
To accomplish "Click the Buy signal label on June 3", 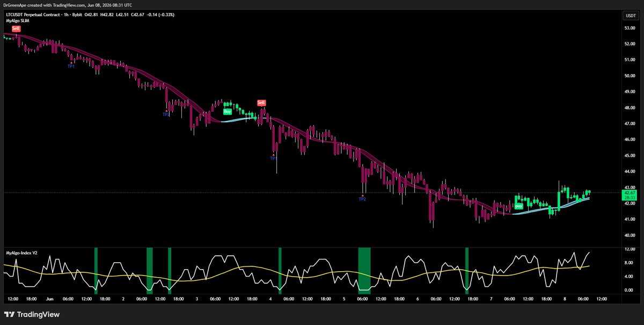I will [x=228, y=111].
